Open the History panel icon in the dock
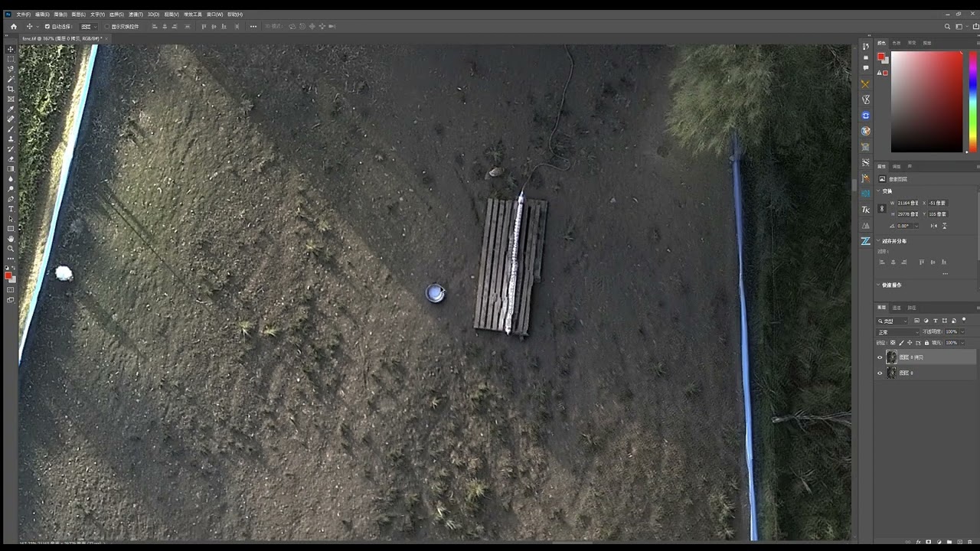Image resolution: width=980 pixels, height=551 pixels. 866,47
